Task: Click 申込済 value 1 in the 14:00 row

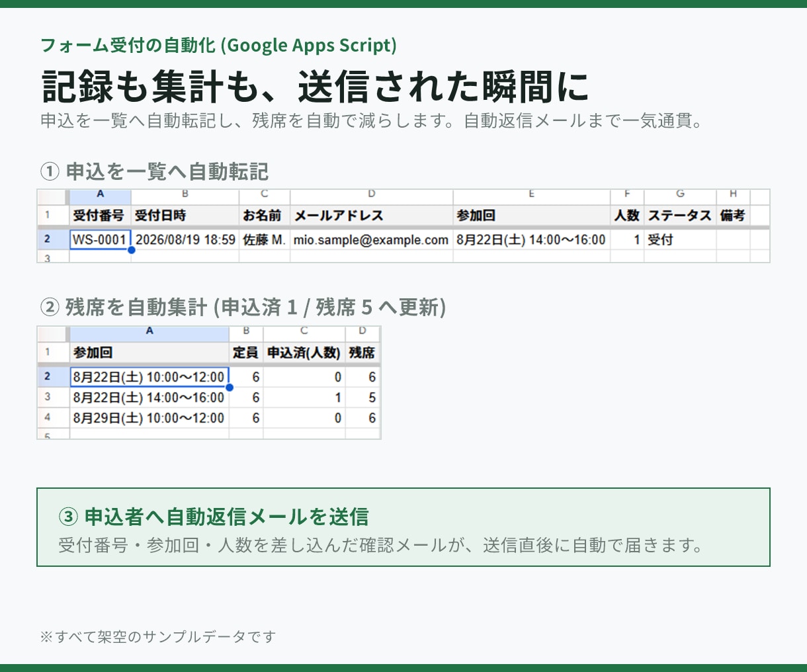Action: click(304, 398)
